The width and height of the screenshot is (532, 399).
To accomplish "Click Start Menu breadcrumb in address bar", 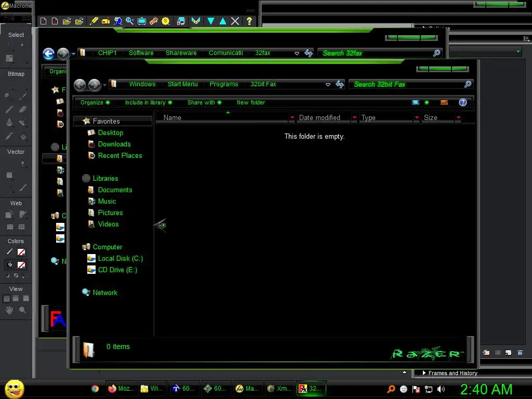I will [x=182, y=84].
